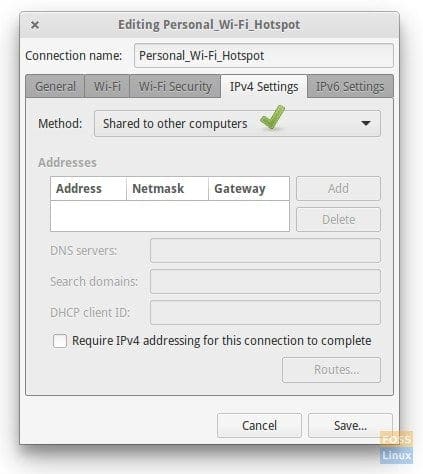Click the green checkmark icon
Screen dimensions: 423x474
(273, 117)
